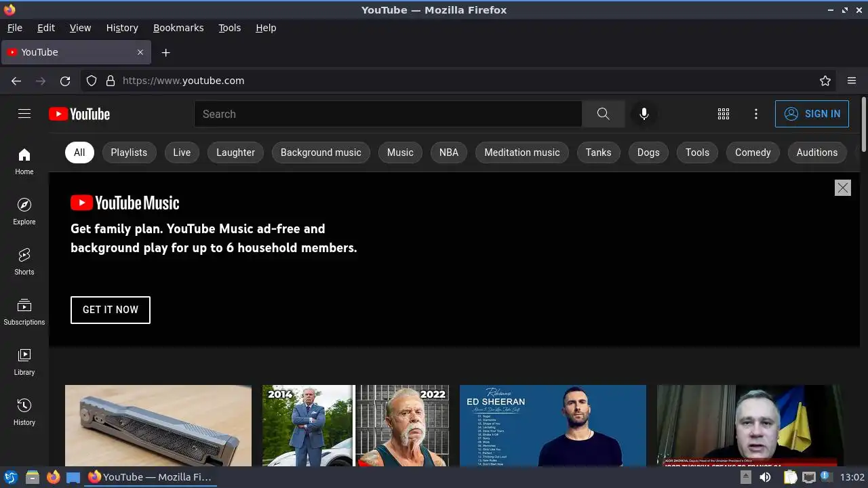Filter by Background music chip
Viewport: 868px width, 488px height.
pos(321,152)
